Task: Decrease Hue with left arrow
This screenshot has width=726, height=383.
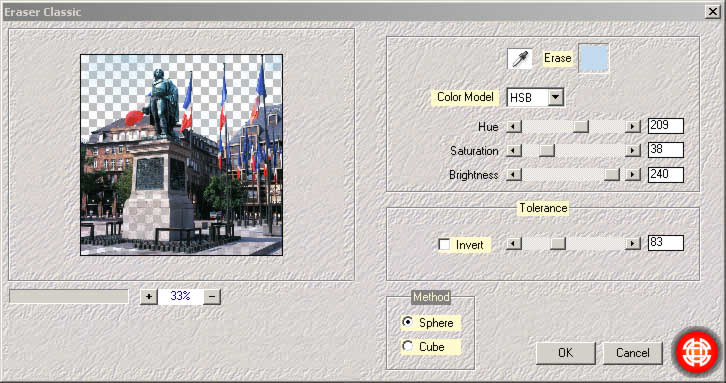Action: [x=513, y=126]
